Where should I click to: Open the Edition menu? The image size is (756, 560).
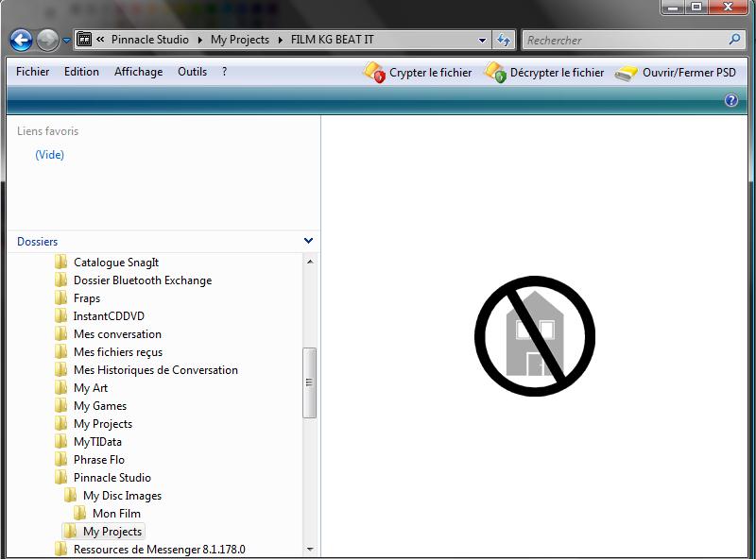[81, 72]
